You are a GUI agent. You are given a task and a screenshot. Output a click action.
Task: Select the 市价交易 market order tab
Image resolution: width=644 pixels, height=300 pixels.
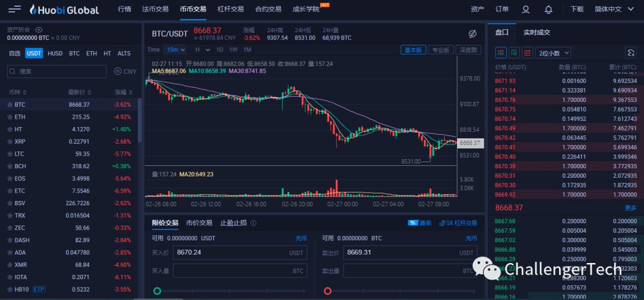pyautogui.click(x=199, y=223)
